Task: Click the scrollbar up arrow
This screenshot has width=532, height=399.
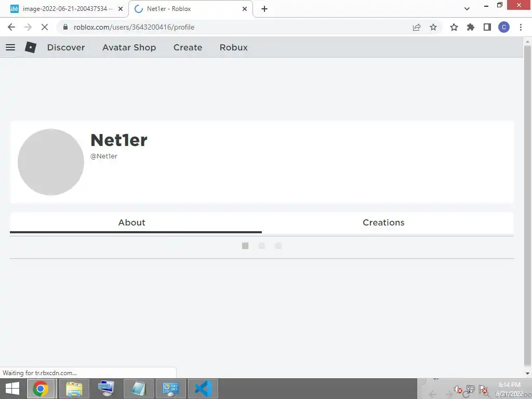Action: [527, 42]
